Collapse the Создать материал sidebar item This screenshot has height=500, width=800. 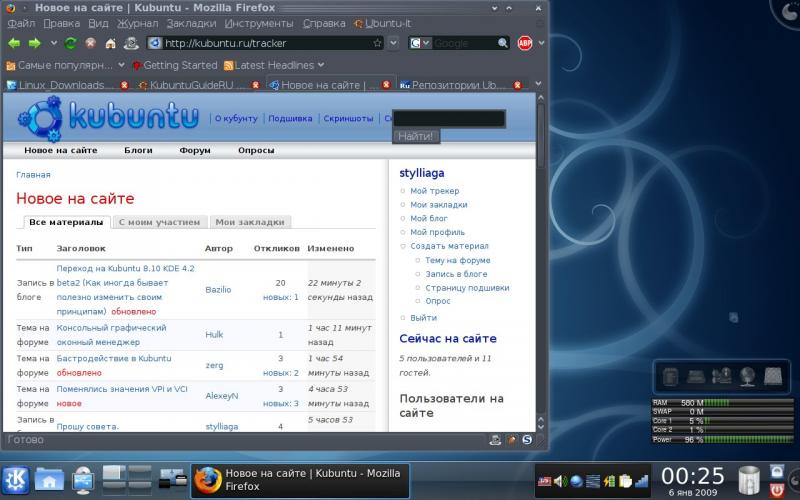[403, 246]
